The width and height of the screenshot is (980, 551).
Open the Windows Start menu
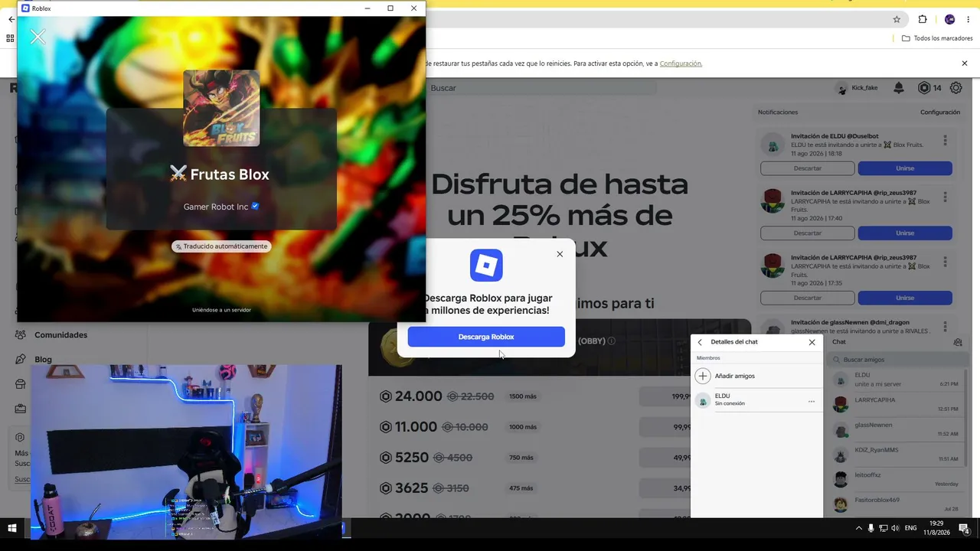[x=12, y=528]
